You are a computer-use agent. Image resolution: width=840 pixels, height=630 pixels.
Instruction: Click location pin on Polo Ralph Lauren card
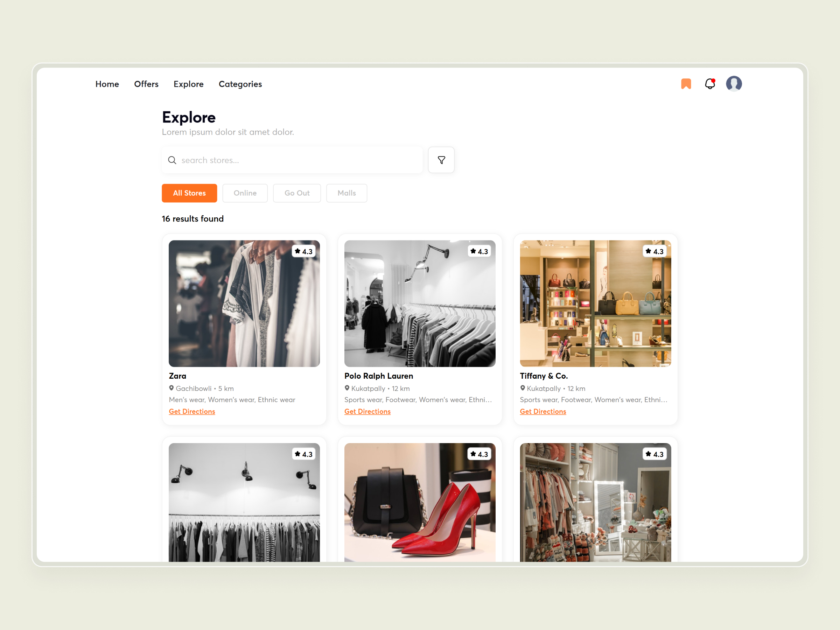pos(347,388)
